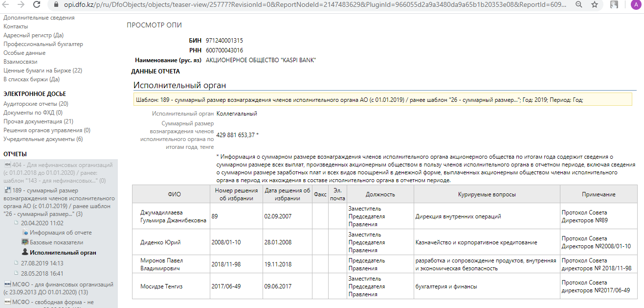Click page icon beside 27.08.2019 14:13
Viewport: 644px width, 308px height.
pyautogui.click(x=17, y=263)
